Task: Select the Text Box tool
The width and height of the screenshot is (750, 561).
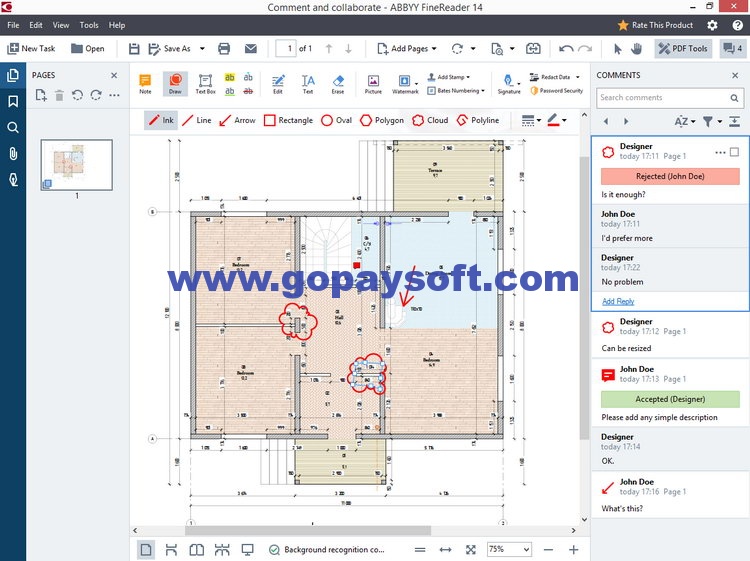Action: [x=205, y=84]
